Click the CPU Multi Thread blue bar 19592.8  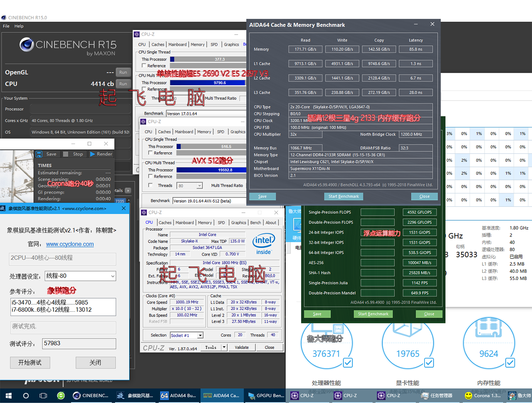pos(211,170)
